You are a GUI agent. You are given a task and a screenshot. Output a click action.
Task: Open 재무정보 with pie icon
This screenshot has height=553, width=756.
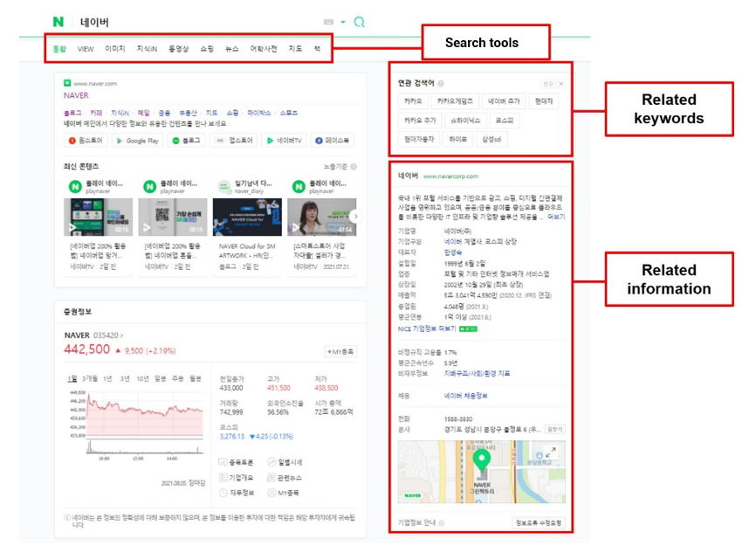(x=237, y=493)
